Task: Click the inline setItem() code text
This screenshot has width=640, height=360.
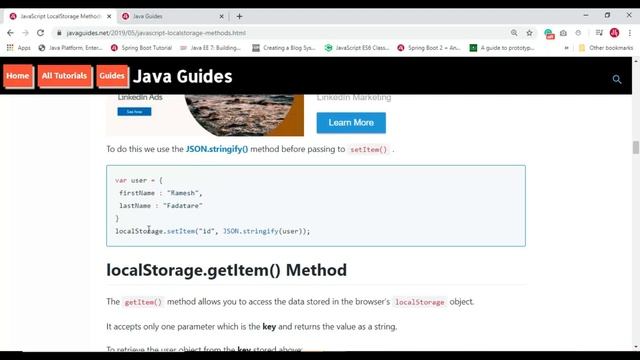Action: pos(369,149)
